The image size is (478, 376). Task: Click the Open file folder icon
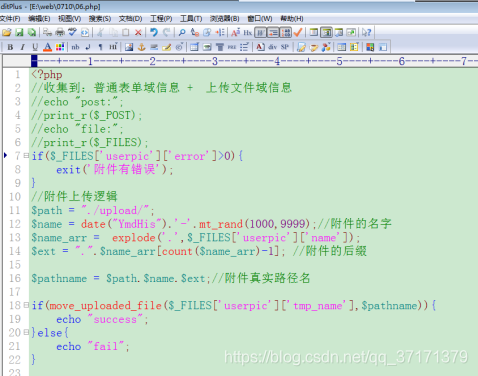(x=7, y=32)
